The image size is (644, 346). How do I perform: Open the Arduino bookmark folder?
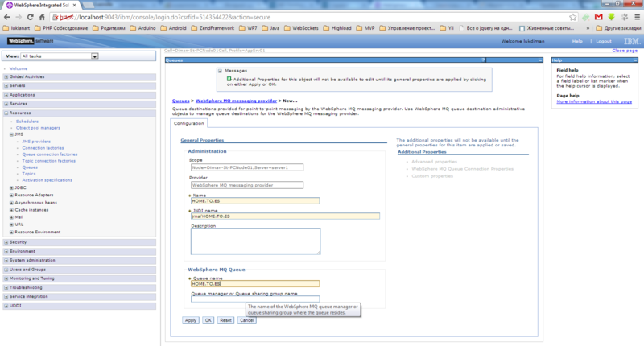click(143, 28)
